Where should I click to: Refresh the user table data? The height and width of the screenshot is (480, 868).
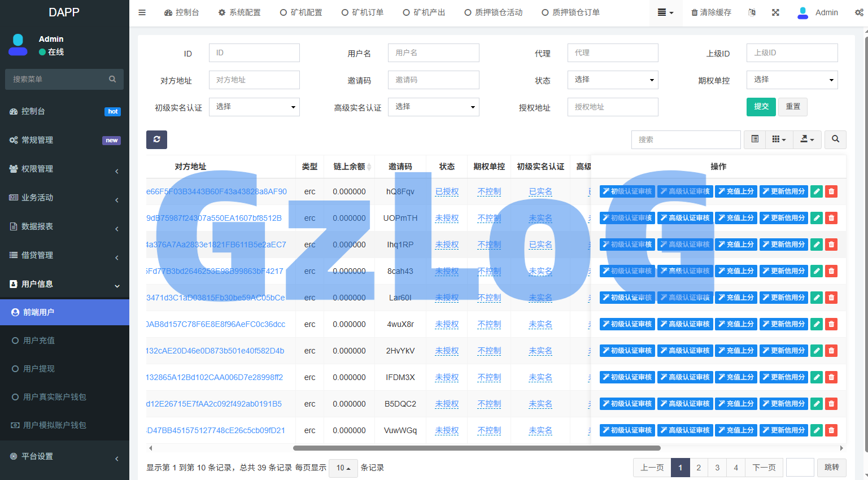click(x=156, y=139)
